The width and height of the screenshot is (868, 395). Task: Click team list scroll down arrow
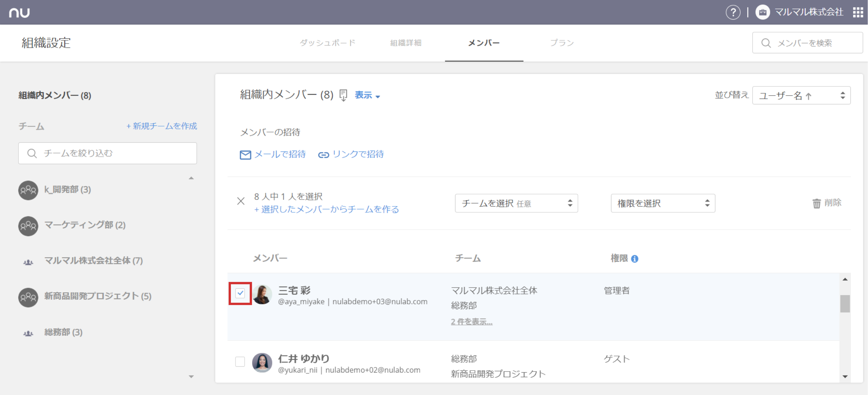pyautogui.click(x=191, y=376)
